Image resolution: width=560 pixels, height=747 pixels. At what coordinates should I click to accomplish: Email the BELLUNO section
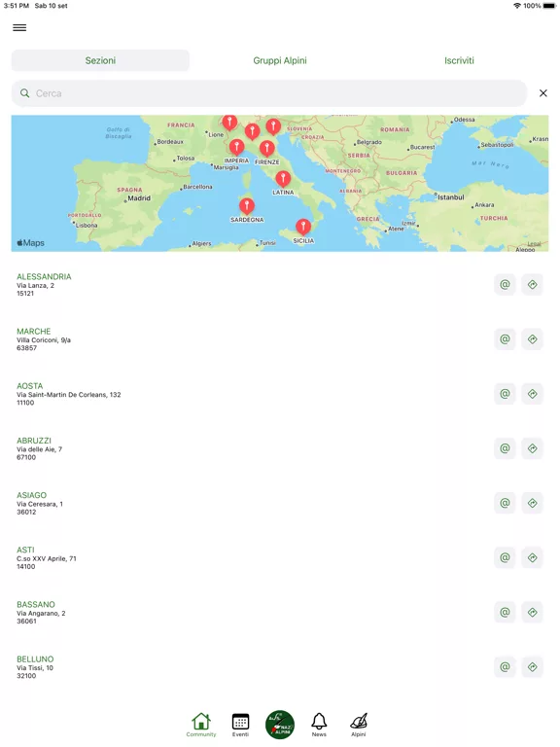click(505, 667)
